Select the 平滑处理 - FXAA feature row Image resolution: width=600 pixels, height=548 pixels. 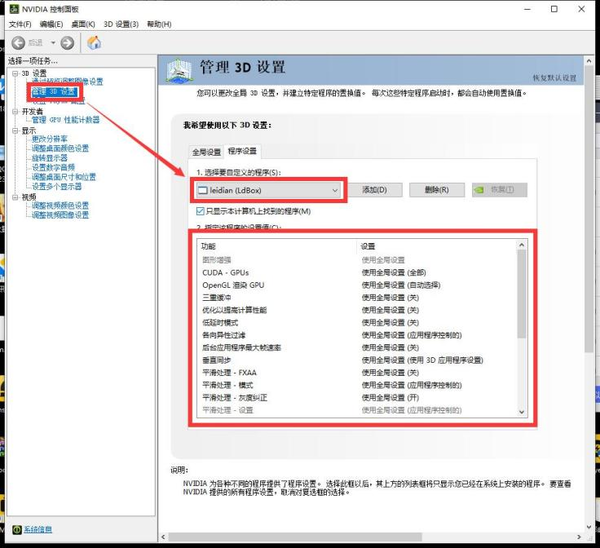coord(357,373)
